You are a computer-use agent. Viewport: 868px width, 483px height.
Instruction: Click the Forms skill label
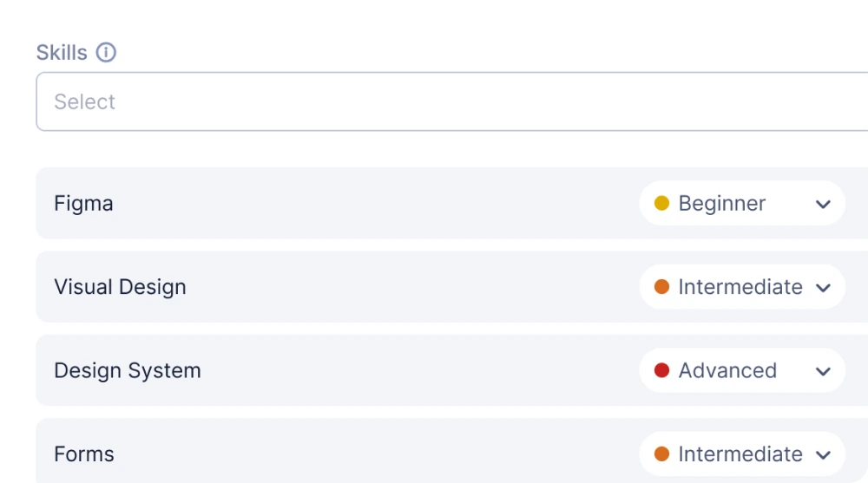(84, 454)
